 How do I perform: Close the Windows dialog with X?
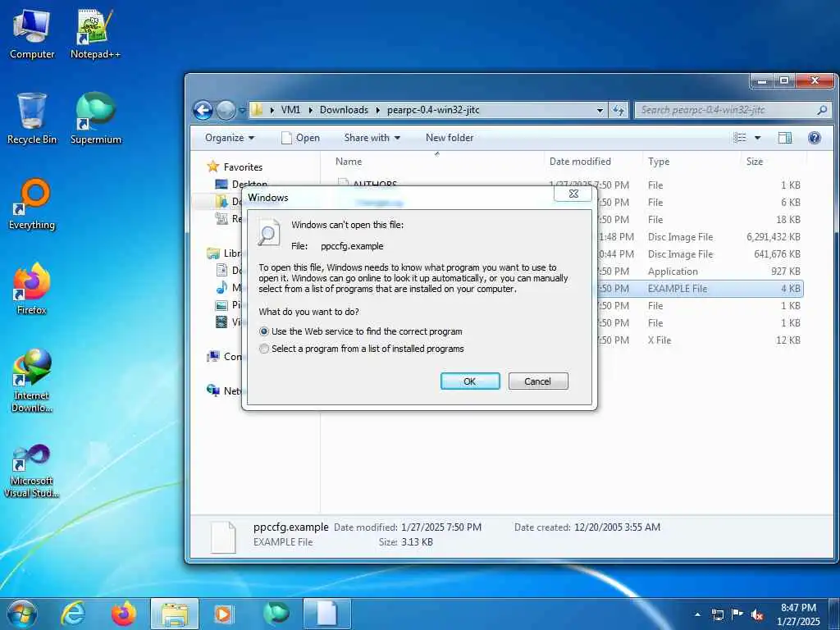click(573, 194)
